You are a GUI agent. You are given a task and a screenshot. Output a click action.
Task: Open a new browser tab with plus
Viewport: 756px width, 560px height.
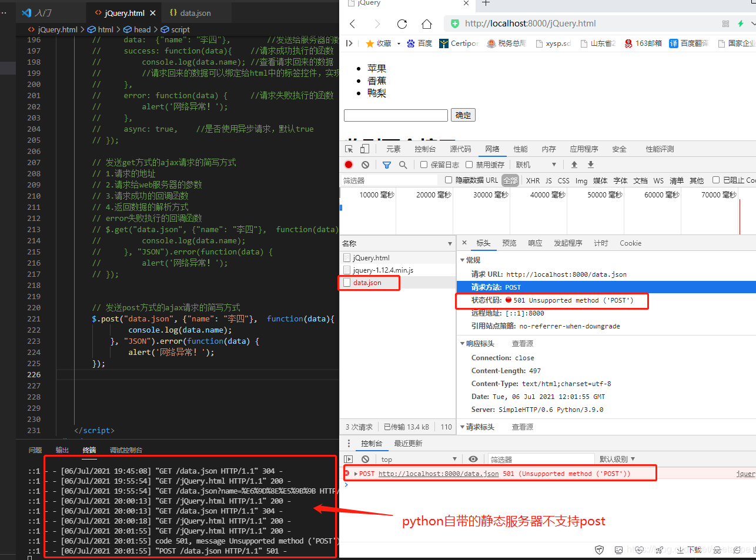click(486, 3)
